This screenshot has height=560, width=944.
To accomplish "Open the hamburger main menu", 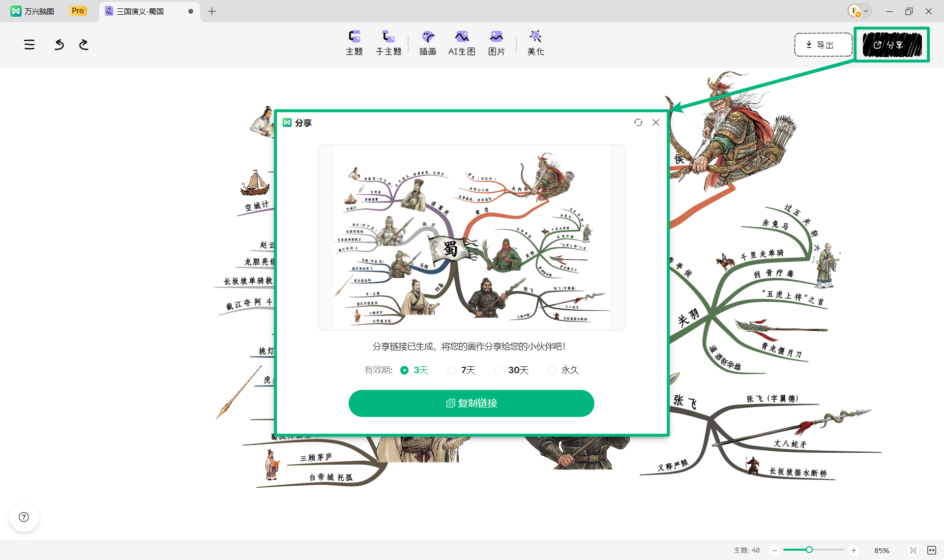I will click(x=29, y=45).
